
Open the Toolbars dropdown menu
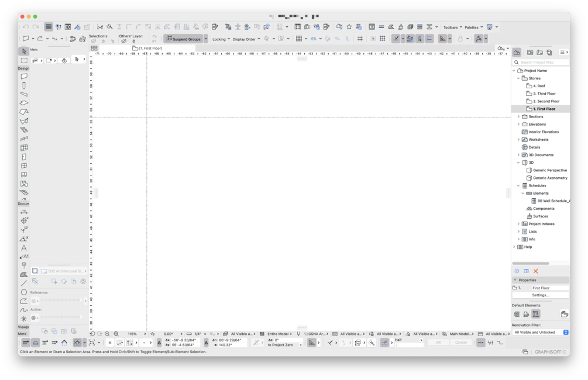453,27
